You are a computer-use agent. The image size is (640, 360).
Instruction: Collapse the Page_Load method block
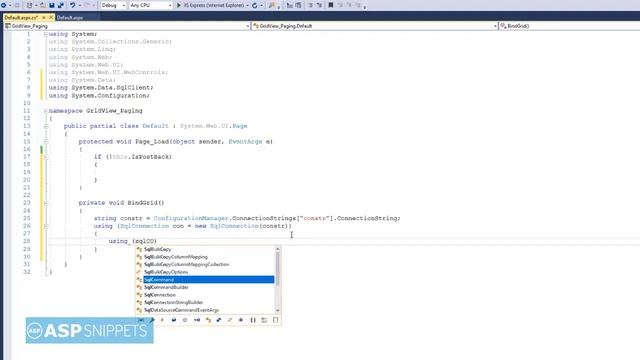click(x=46, y=142)
